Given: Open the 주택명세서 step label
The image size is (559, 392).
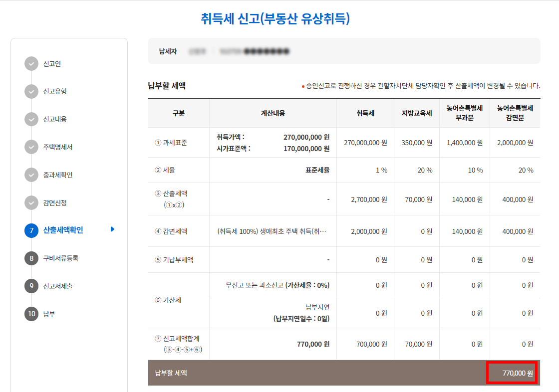Looking at the screenshot, I should 58,147.
